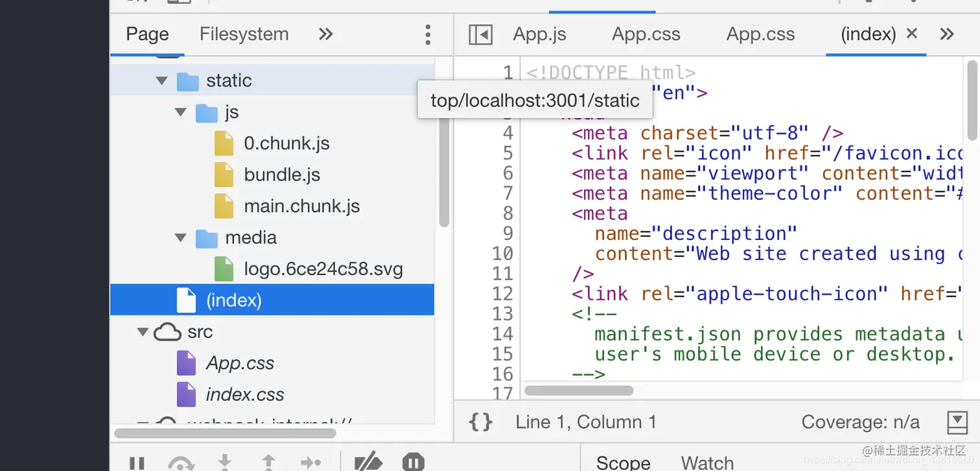This screenshot has width=980, height=471.
Task: Open logo.6ce24c58.svg file
Action: (x=323, y=269)
